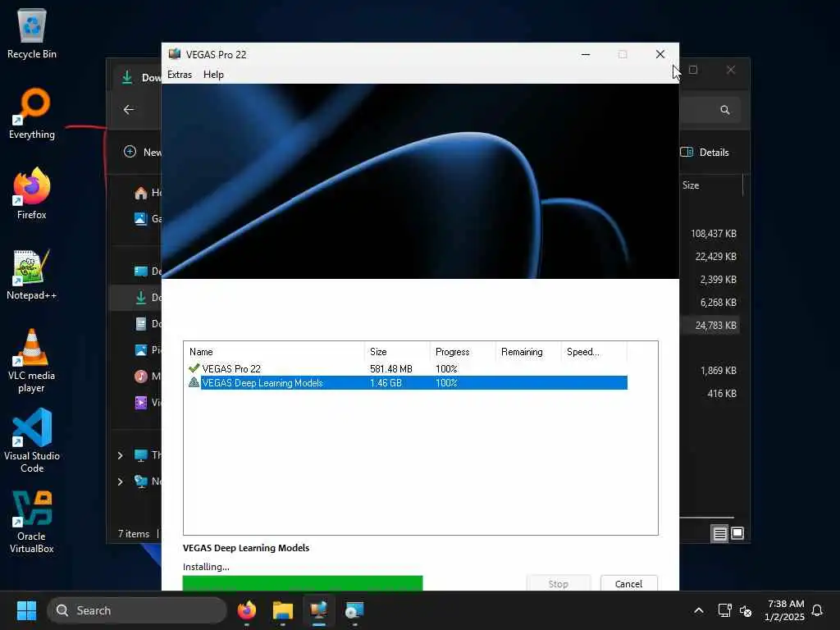The height and width of the screenshot is (630, 840).
Task: Click the New button in File Explorer
Action: point(143,152)
